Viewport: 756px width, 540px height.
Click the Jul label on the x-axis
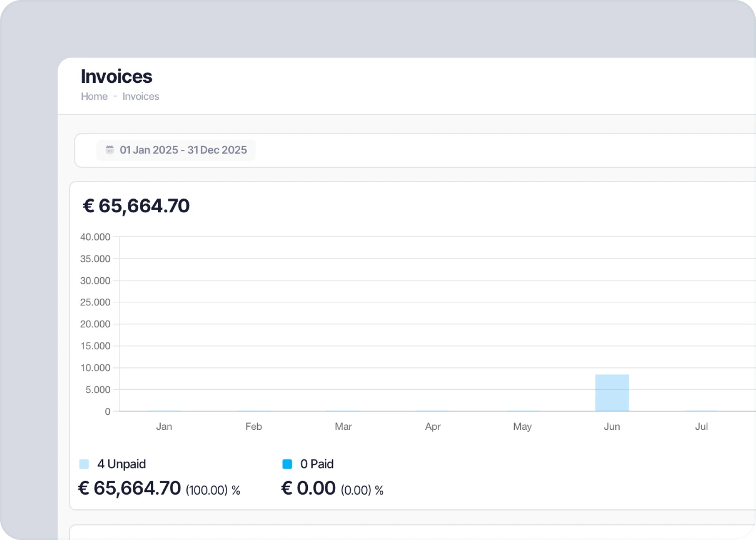702,427
